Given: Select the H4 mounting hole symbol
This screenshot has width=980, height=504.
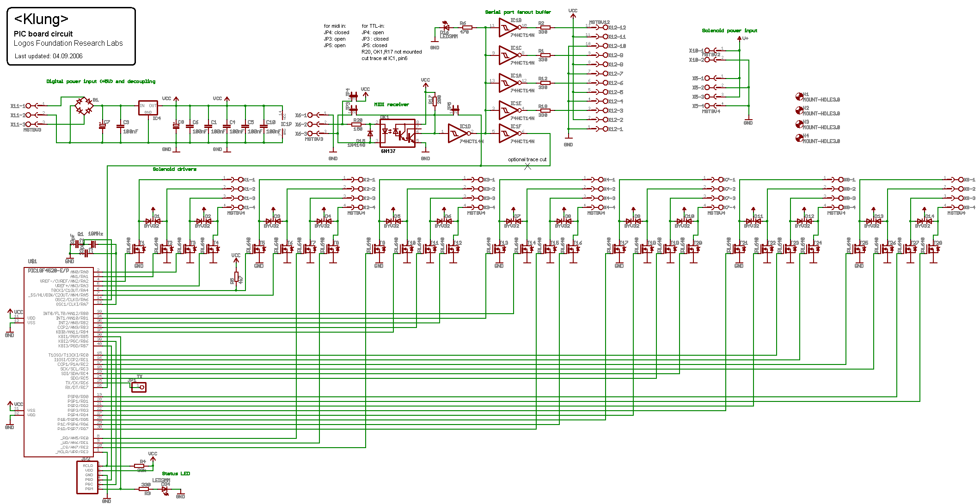Looking at the screenshot, I should (x=799, y=138).
